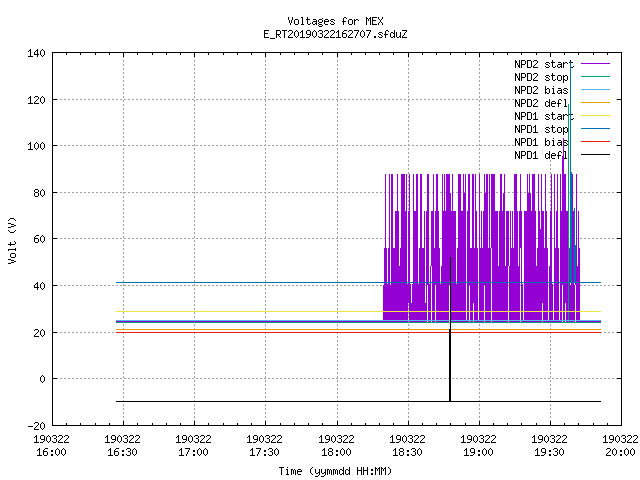This screenshot has width=640, height=480.
Task: Click the y-axis tick label 40
Action: (x=39, y=286)
